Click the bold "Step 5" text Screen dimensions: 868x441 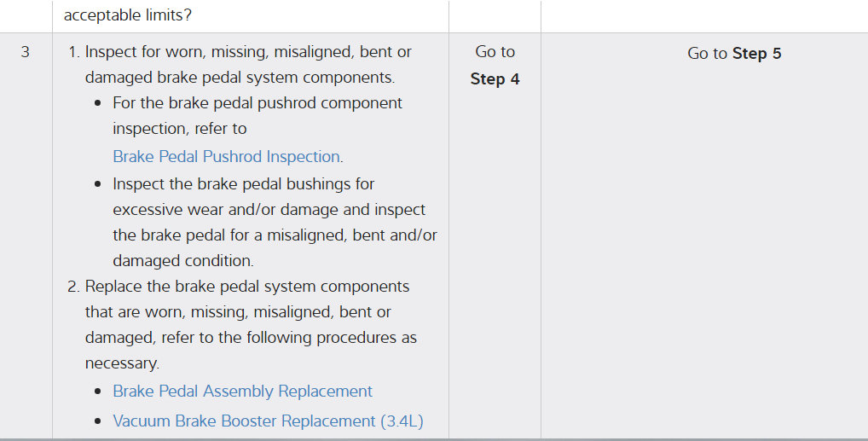[x=757, y=54]
